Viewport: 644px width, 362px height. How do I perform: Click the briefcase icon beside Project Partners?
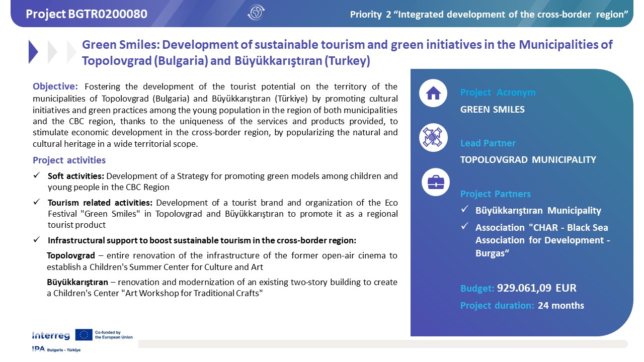click(x=436, y=182)
